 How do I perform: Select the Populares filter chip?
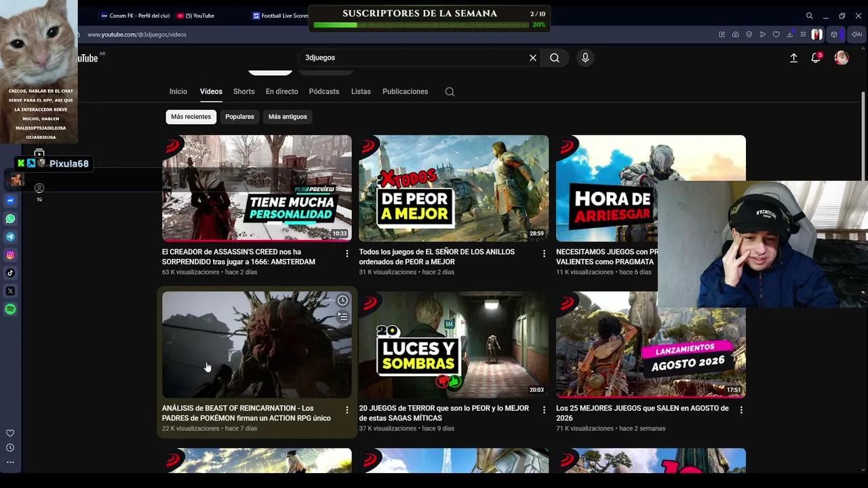[239, 117]
